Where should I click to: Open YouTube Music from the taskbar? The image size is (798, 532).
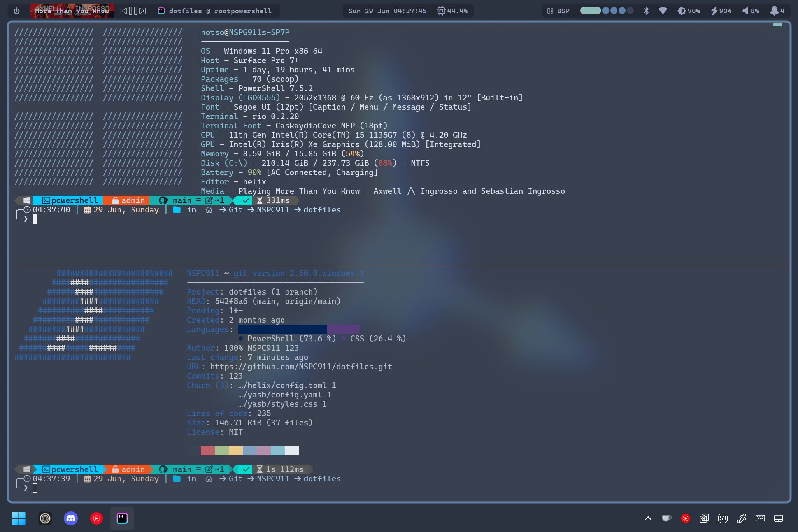click(96, 518)
